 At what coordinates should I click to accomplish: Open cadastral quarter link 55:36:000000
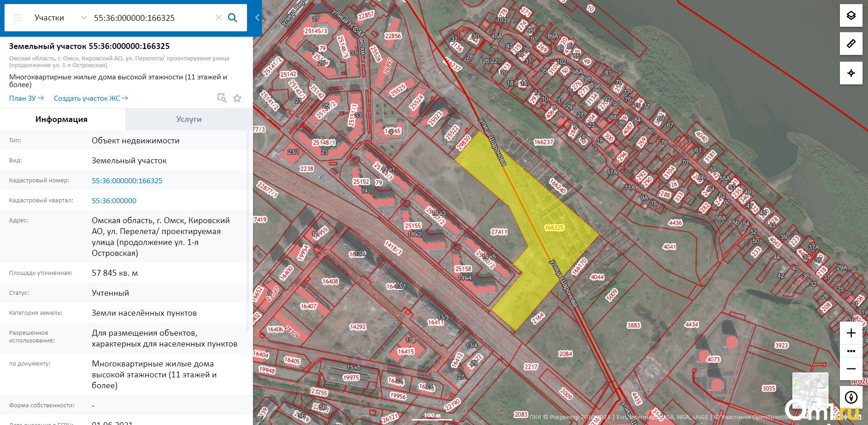(x=114, y=200)
